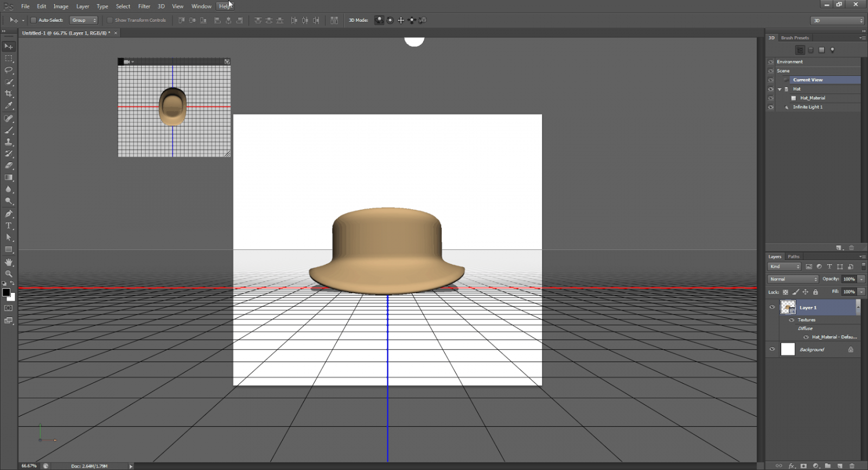Image resolution: width=868 pixels, height=470 pixels.
Task: Collapse the Hat mesh tree item
Action: [780, 89]
